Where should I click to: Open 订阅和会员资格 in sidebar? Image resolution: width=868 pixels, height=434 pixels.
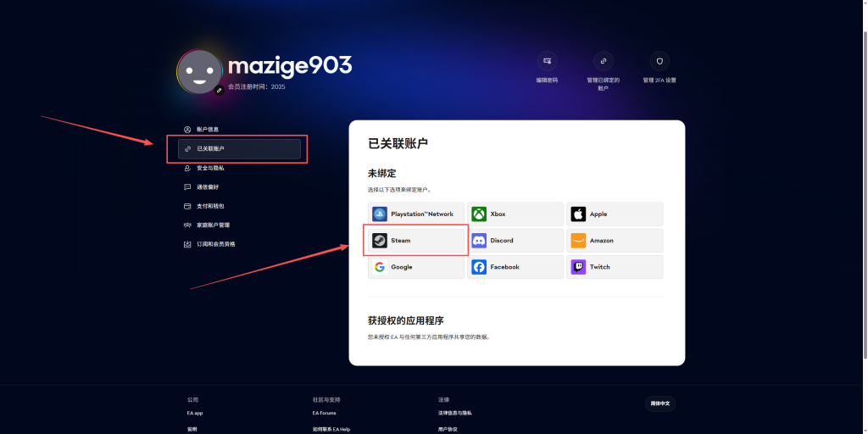click(215, 244)
